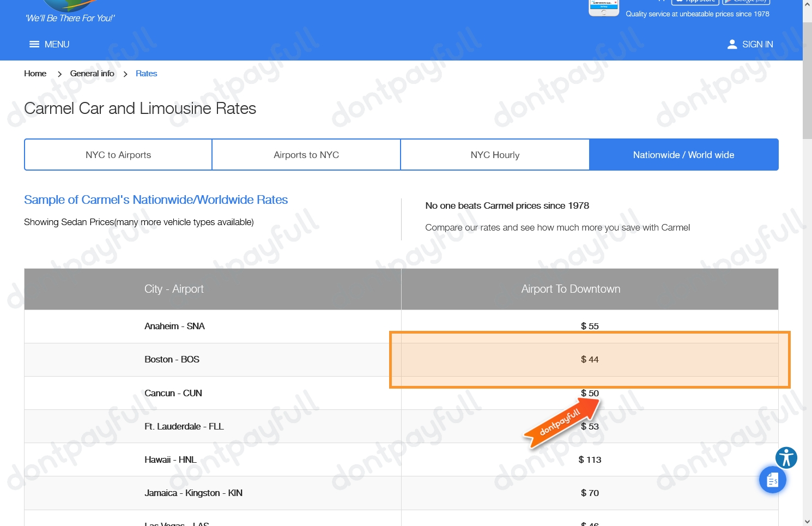Viewport: 812px width, 526px height.
Task: Click the user profile icon beside SIGN IN
Action: click(x=732, y=44)
